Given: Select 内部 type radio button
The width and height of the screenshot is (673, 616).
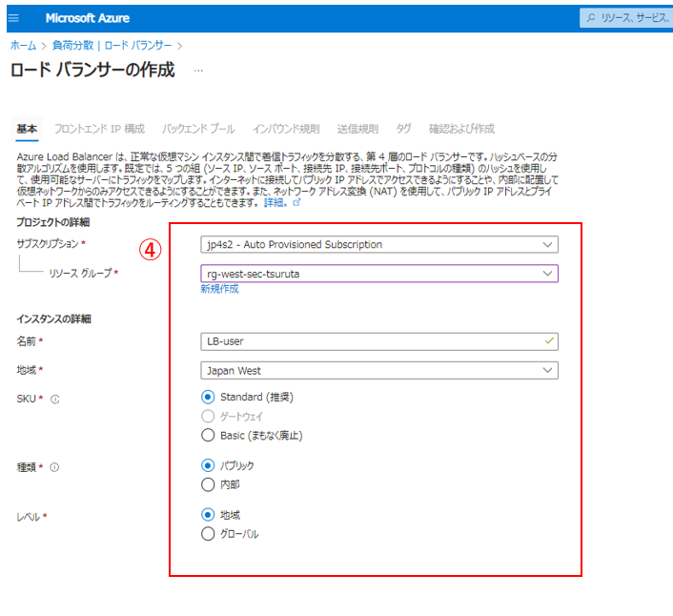Looking at the screenshot, I should tap(208, 484).
